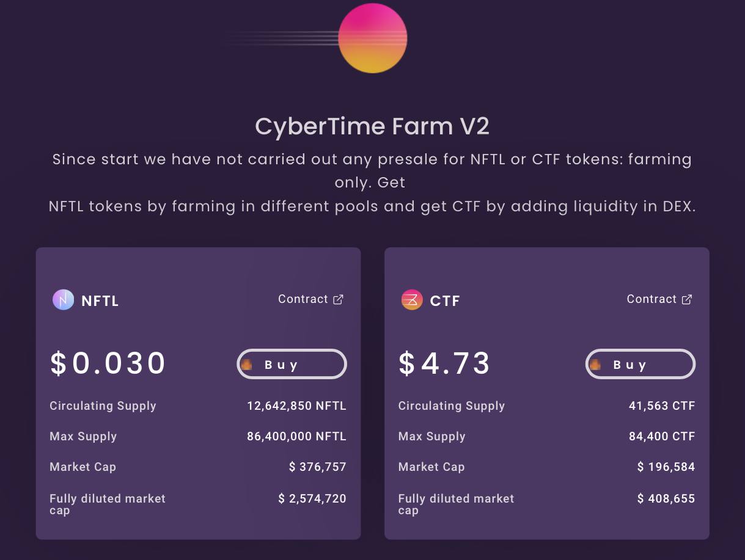The image size is (745, 560).
Task: Buy NFTL tokens
Action: [x=292, y=365]
